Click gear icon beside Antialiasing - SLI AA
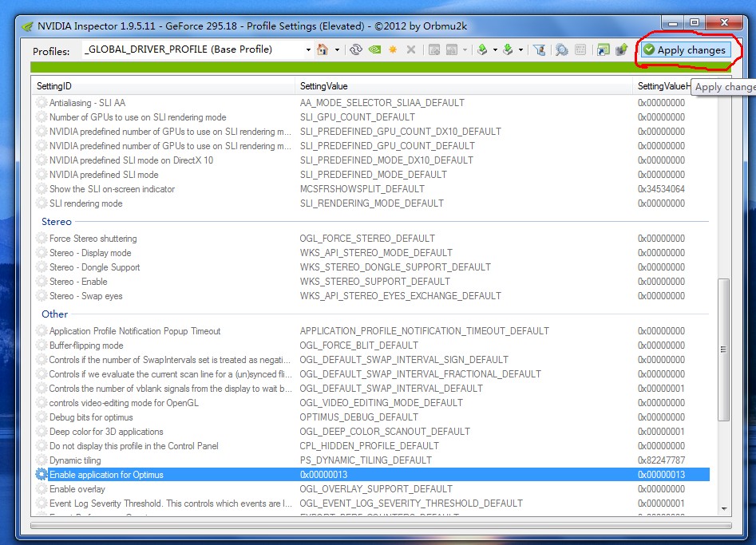This screenshot has height=545, width=756. [42, 103]
